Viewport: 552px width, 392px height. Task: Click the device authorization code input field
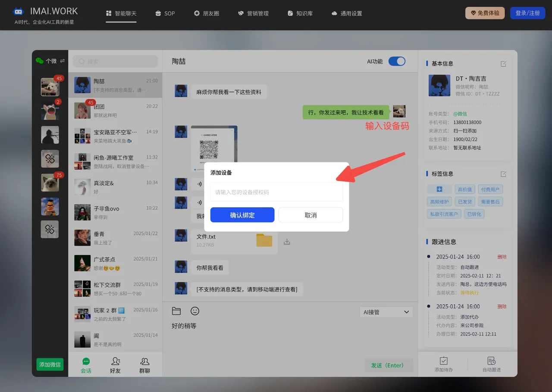[276, 192]
